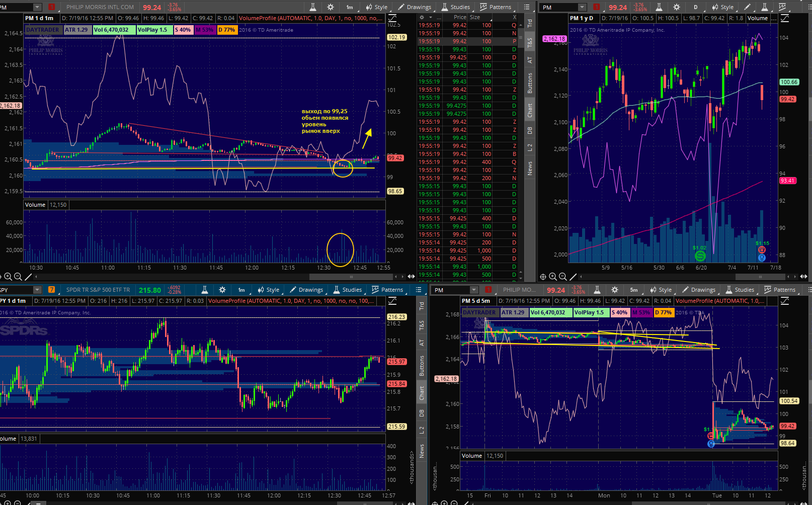
Task: Select the DB side tab in upper panel
Action: [530, 130]
